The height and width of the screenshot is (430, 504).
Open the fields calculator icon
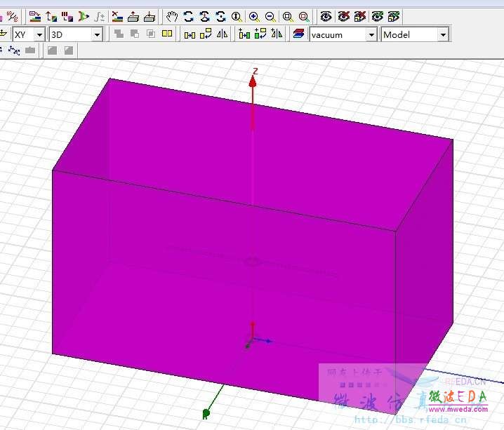100,16
